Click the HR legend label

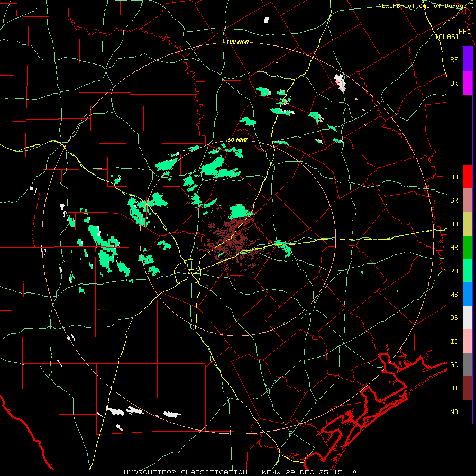[x=454, y=248]
